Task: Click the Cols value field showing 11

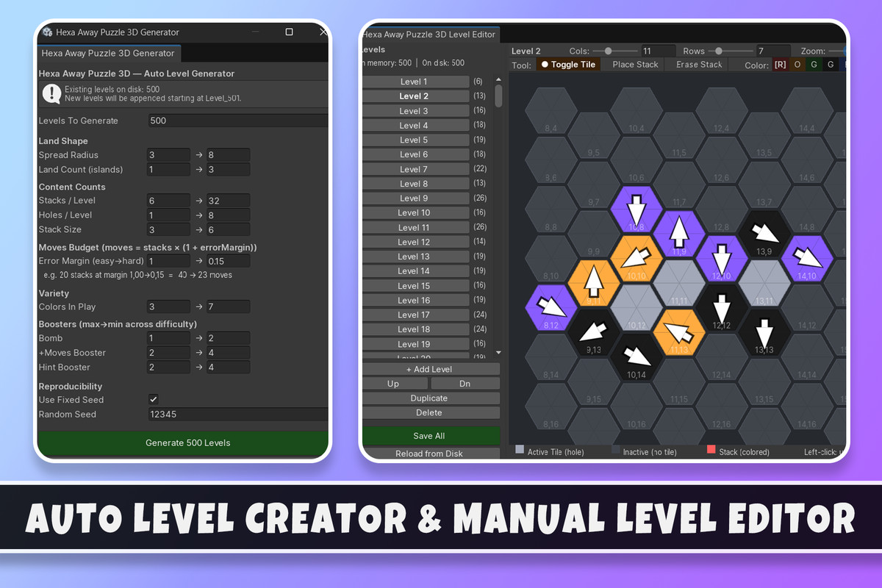Action: (657, 51)
